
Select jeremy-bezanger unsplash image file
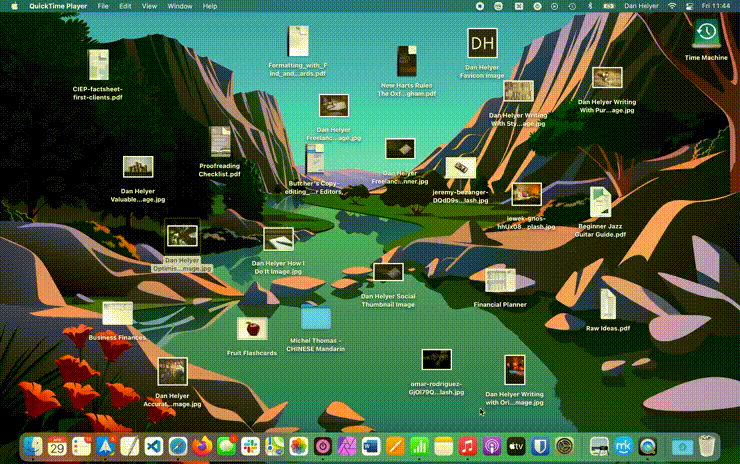coord(460,168)
